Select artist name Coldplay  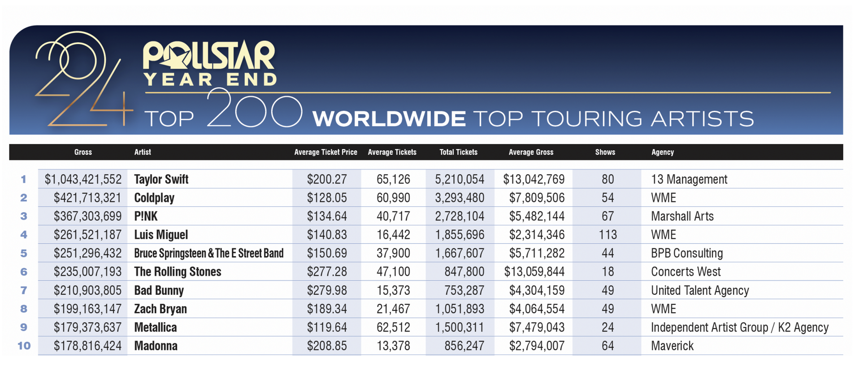(x=154, y=198)
